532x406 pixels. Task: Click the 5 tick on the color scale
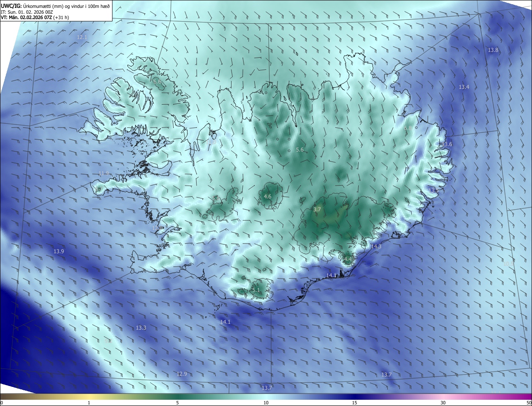[x=177, y=403]
